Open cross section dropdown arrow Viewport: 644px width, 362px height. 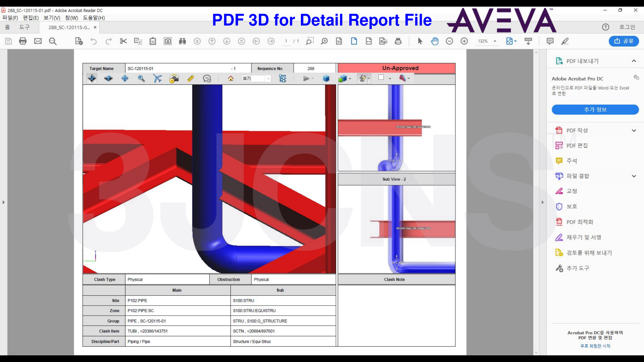(x=409, y=79)
